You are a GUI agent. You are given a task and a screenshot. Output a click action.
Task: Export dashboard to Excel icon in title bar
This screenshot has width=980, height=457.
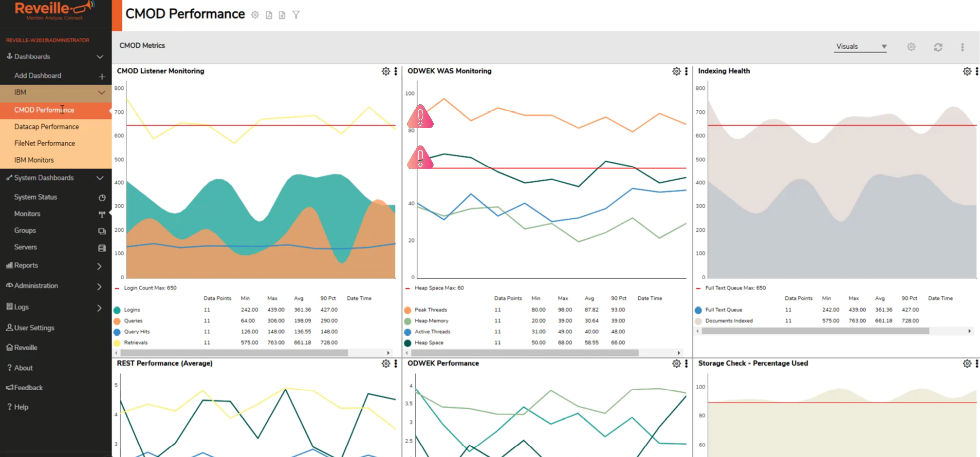[282, 15]
